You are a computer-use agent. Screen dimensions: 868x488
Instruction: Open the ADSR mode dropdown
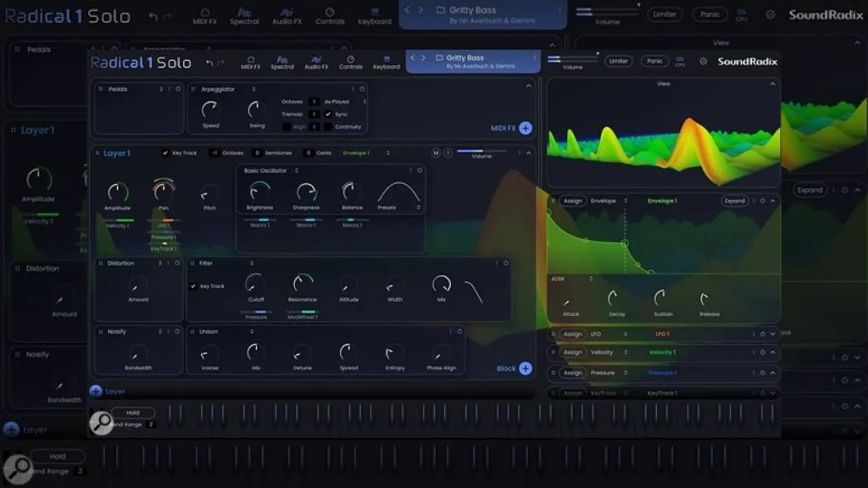[572, 279]
